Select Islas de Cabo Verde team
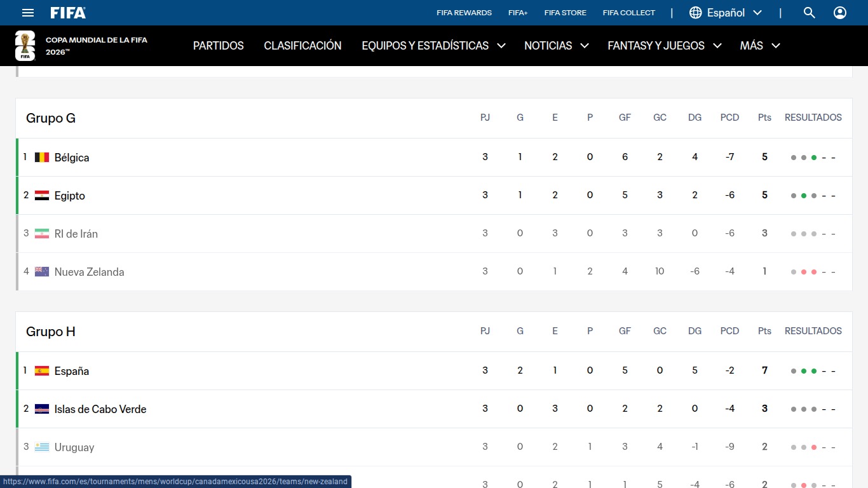 [100, 409]
